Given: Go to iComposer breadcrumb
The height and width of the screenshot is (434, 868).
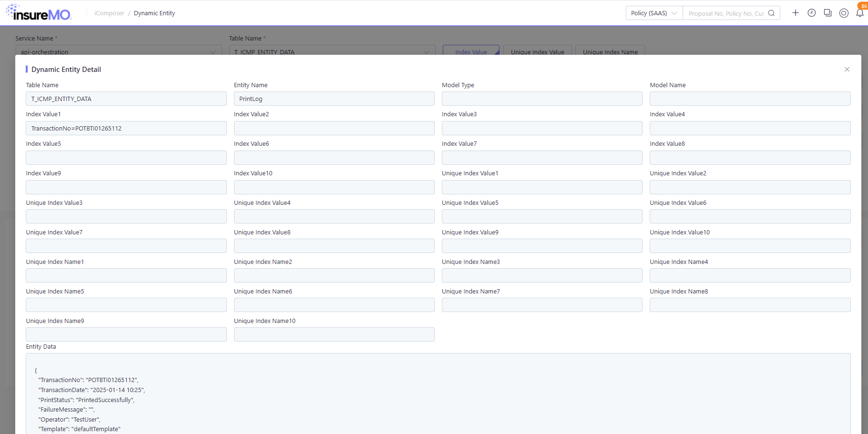Looking at the screenshot, I should (x=109, y=13).
